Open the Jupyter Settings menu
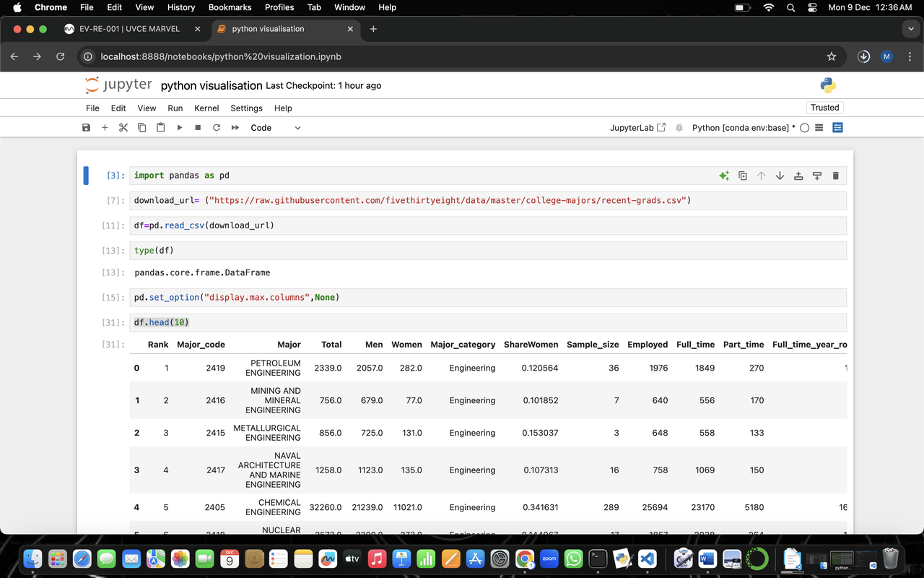 [247, 108]
